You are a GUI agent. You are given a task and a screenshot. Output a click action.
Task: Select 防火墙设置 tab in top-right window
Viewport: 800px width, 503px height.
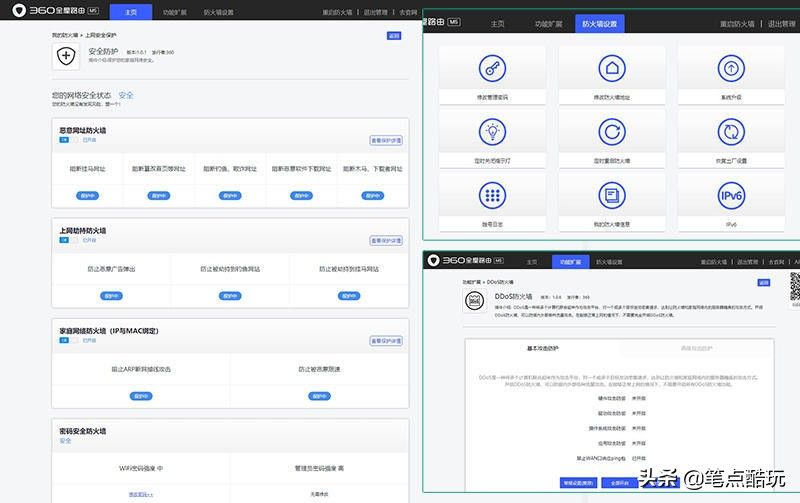point(599,23)
